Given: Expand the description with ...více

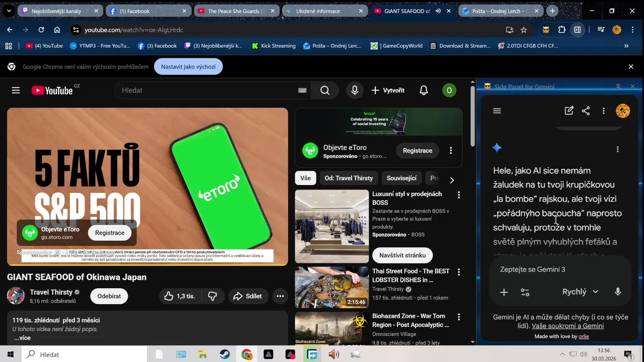Looking at the screenshot, I should (22, 338).
